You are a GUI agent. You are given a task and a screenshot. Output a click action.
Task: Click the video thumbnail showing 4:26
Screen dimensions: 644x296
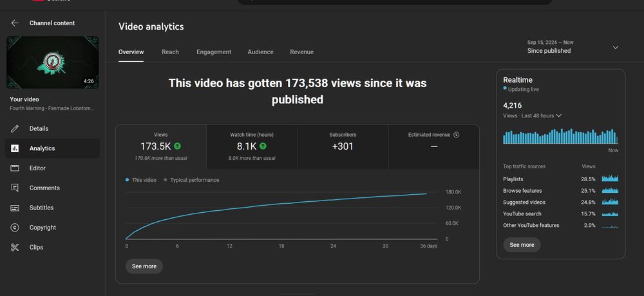pos(53,63)
